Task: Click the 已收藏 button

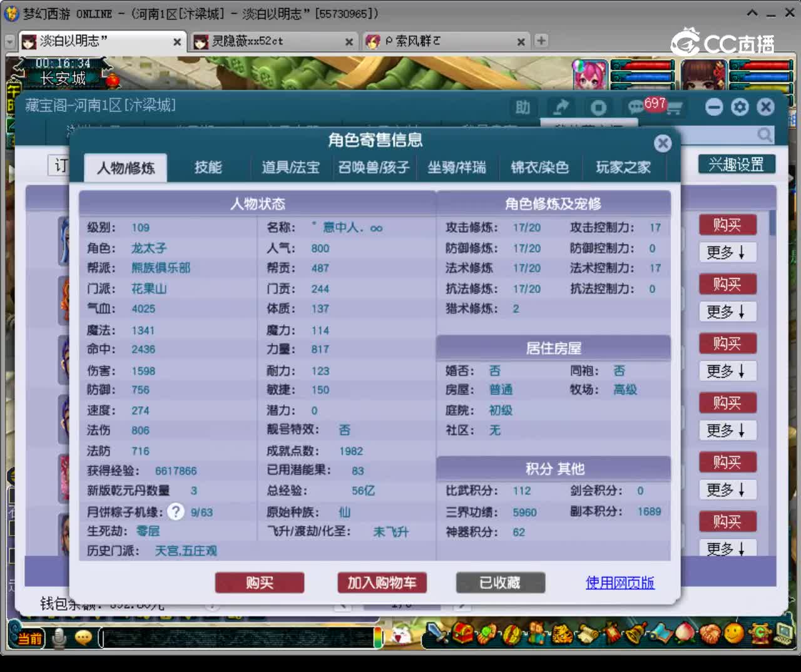Action: point(500,583)
